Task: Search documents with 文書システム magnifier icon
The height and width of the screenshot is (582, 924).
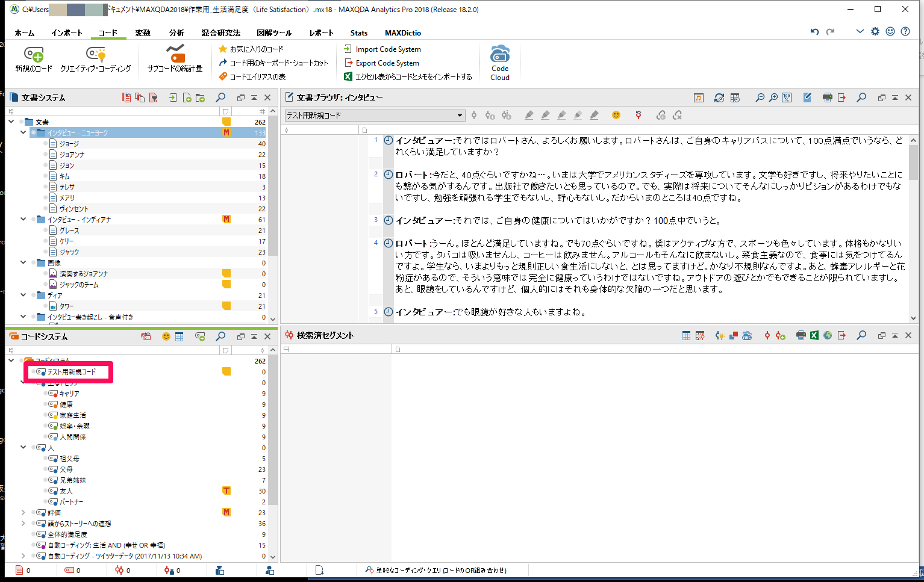Action: coord(220,98)
